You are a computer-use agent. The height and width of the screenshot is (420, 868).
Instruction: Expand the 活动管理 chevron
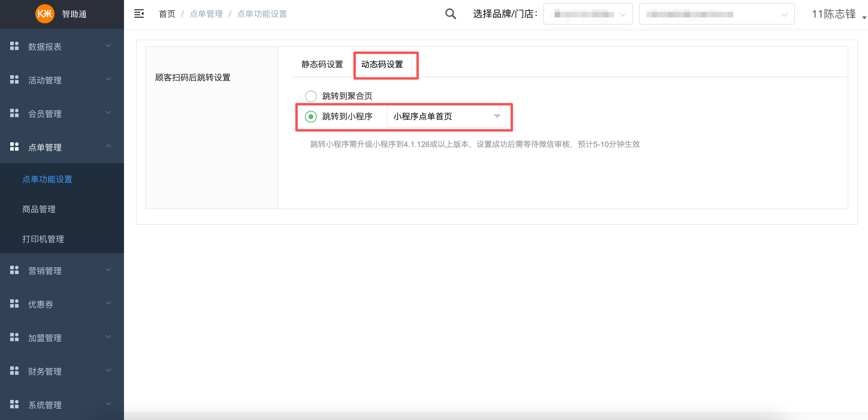click(108, 79)
